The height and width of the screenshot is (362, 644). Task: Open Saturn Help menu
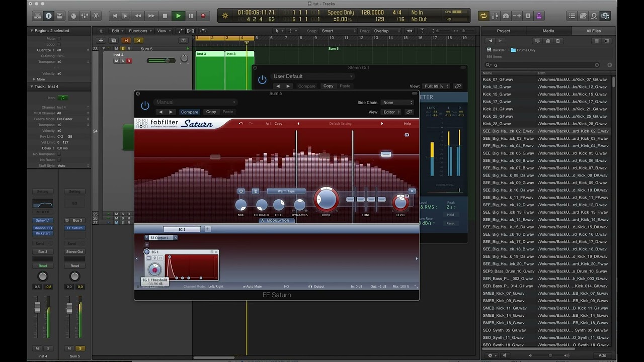(407, 124)
